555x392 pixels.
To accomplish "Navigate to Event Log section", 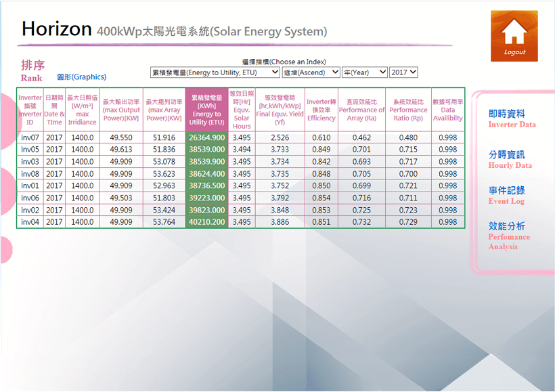I will (506, 196).
